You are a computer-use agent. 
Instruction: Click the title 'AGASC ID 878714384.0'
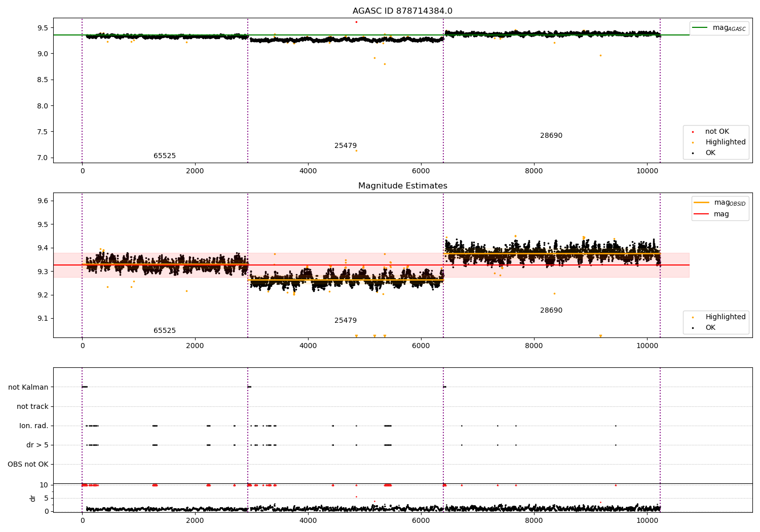(x=402, y=11)
